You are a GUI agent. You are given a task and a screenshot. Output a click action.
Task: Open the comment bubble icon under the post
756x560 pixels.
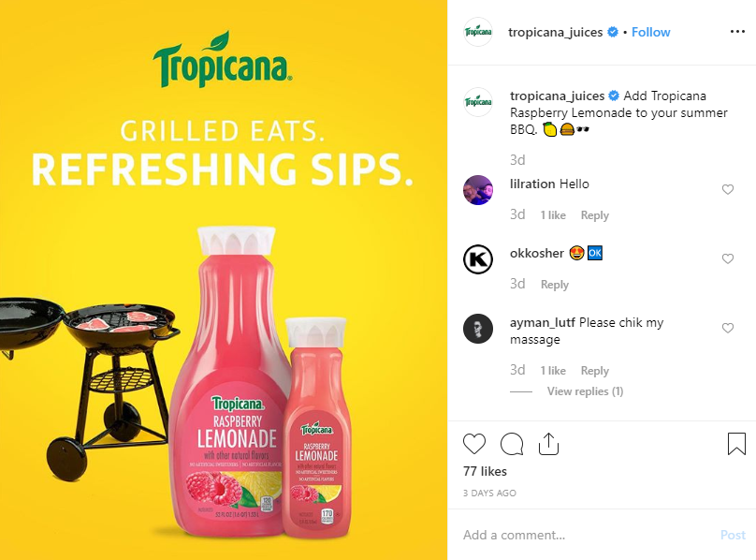pos(512,444)
